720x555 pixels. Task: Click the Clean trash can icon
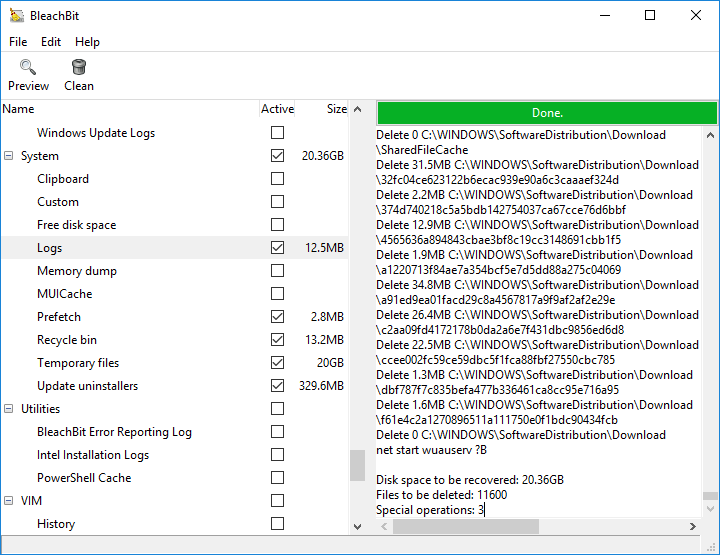79,67
